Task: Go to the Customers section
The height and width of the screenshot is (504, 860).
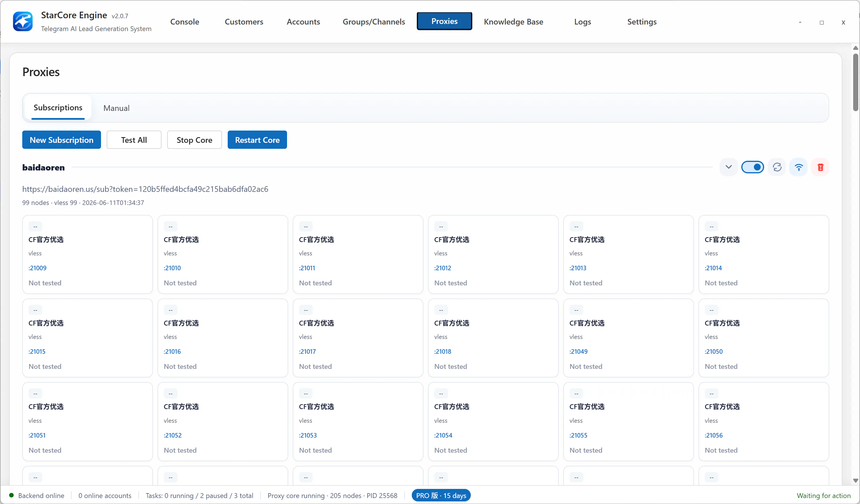Action: [244, 21]
